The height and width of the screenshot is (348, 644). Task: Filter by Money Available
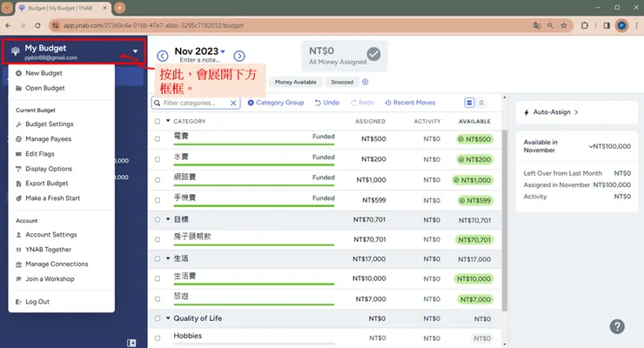[x=296, y=82]
